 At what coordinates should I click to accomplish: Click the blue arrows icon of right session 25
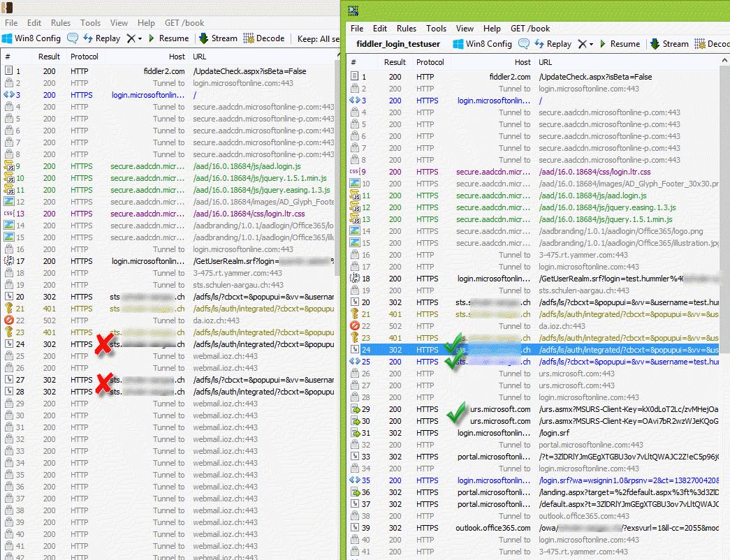click(x=355, y=361)
